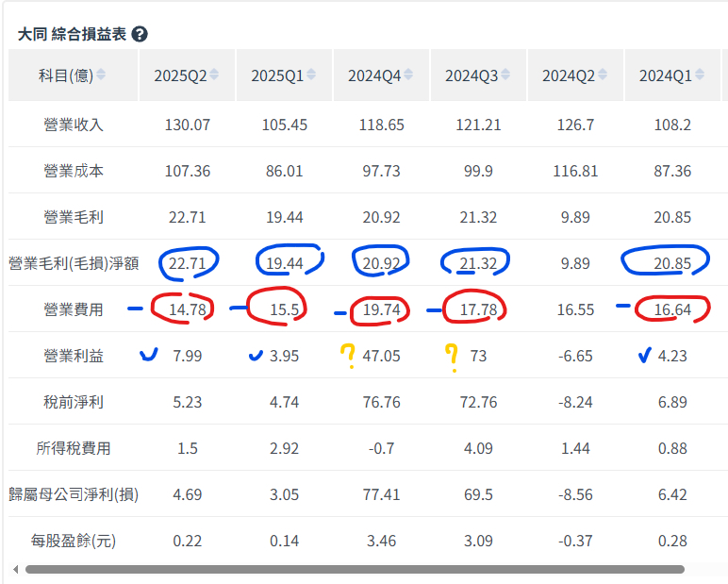728x584 pixels.
Task: Click the 2024Q3 營業利益 value 73
Action: [x=478, y=356]
